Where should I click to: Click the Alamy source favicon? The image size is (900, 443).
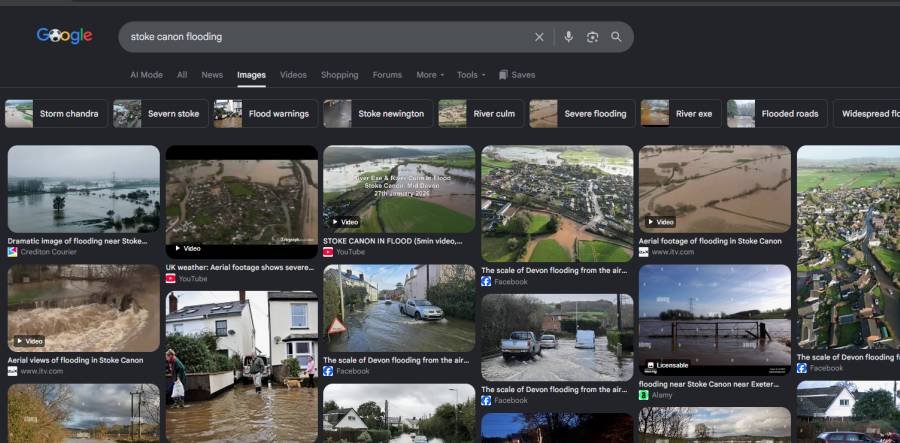(x=643, y=395)
